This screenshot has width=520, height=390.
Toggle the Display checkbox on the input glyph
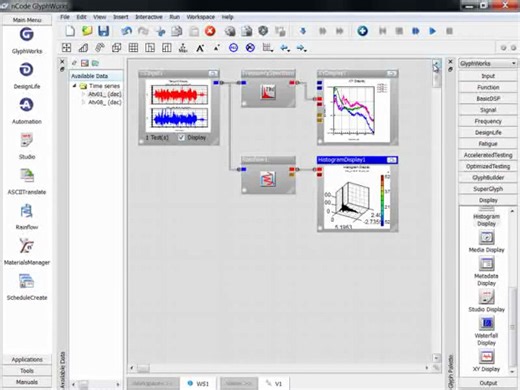181,137
